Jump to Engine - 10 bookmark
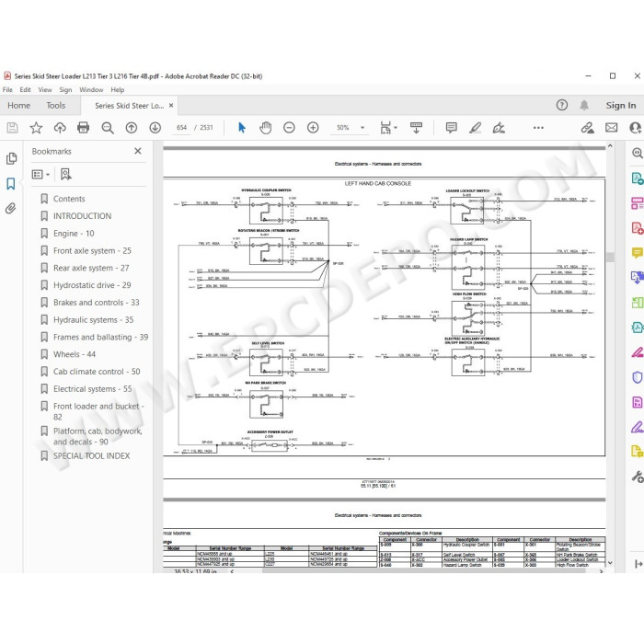644x644 pixels. (x=74, y=234)
